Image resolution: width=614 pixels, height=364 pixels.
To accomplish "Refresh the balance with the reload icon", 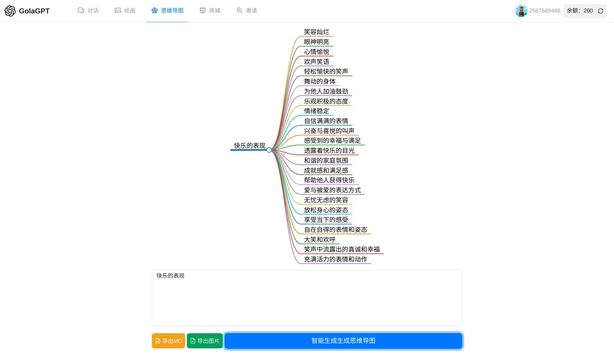I will [601, 11].
